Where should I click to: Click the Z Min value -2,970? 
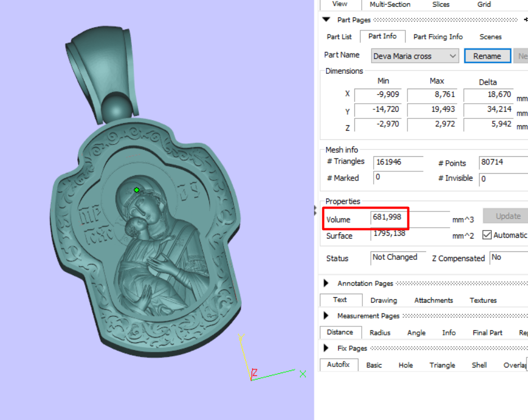tap(378, 124)
